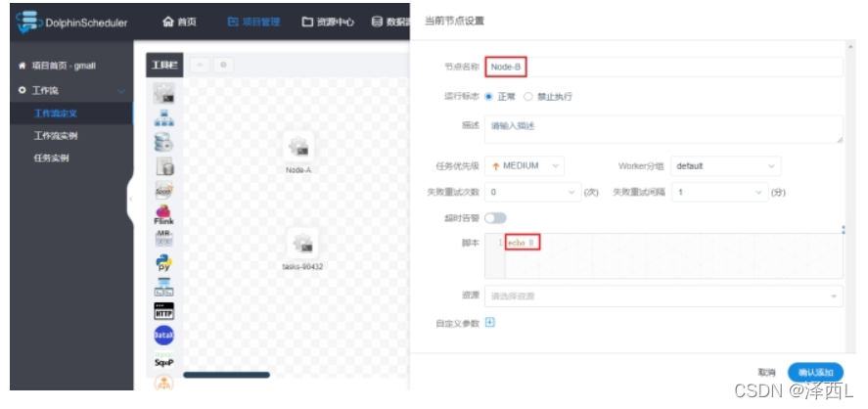This screenshot has height=409, width=868.
Task: Select the Spark task icon
Action: [x=163, y=190]
